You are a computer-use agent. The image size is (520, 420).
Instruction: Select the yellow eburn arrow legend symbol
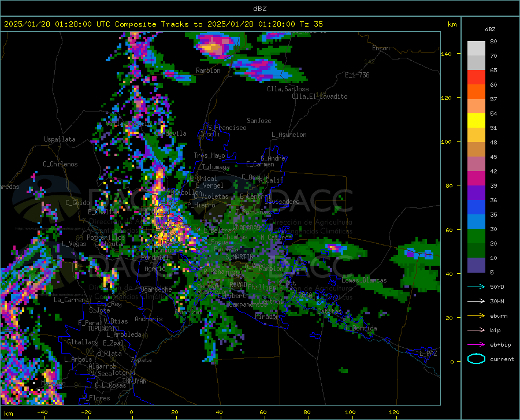point(476,315)
